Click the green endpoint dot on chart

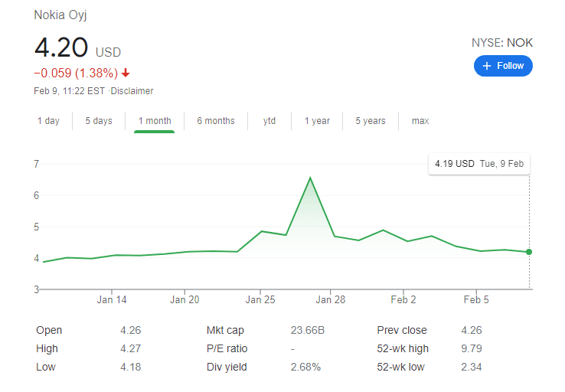(x=529, y=252)
